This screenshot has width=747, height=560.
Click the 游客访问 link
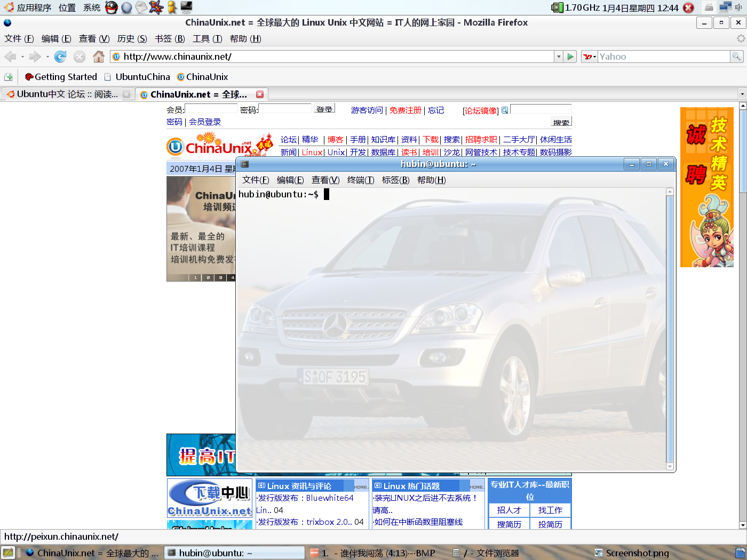[367, 110]
